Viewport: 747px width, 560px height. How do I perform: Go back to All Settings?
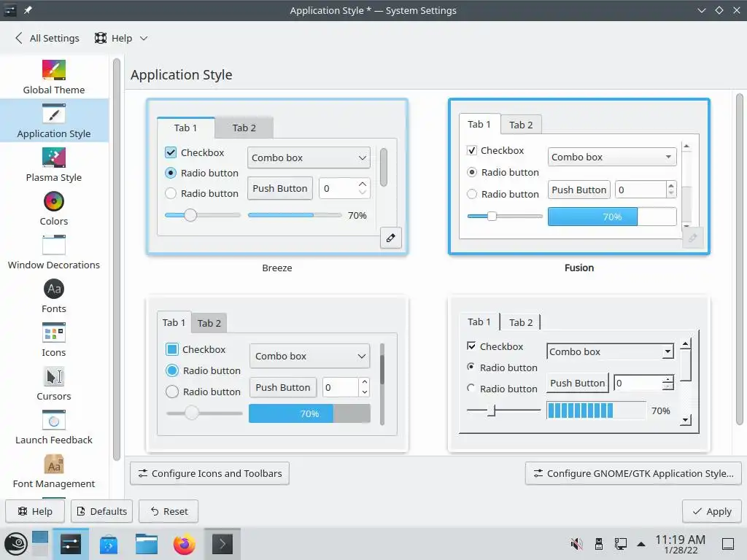pyautogui.click(x=47, y=38)
